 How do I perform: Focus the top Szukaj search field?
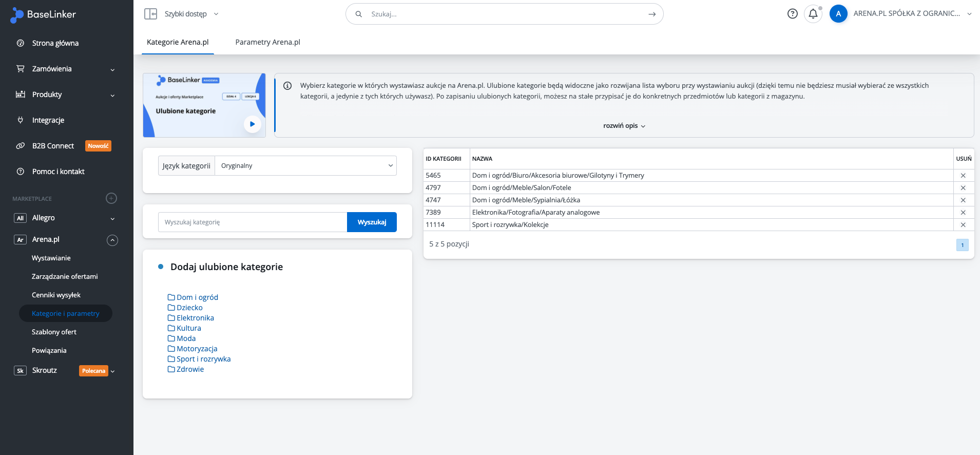point(505,14)
